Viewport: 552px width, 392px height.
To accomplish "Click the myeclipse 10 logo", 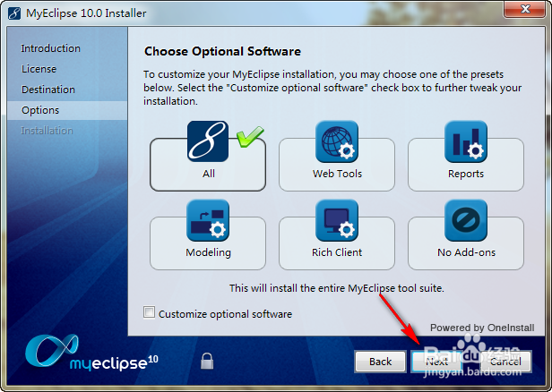I will (x=91, y=353).
